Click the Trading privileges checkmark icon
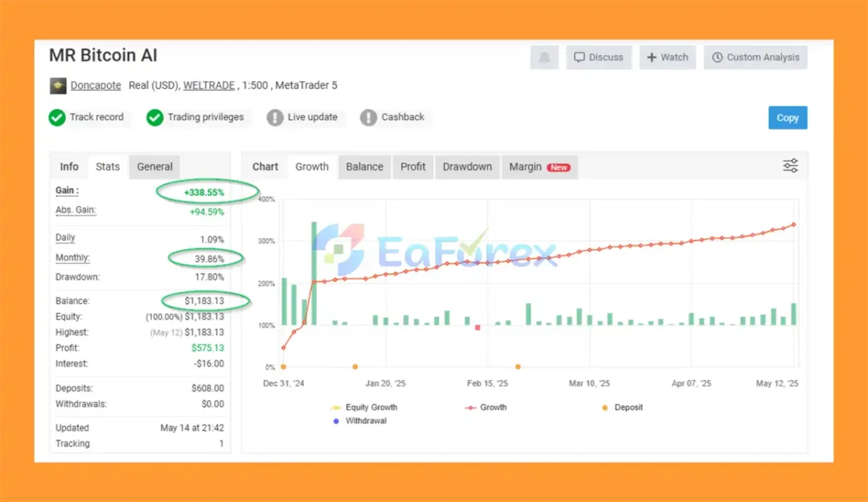The height and width of the screenshot is (502, 868). pos(155,117)
